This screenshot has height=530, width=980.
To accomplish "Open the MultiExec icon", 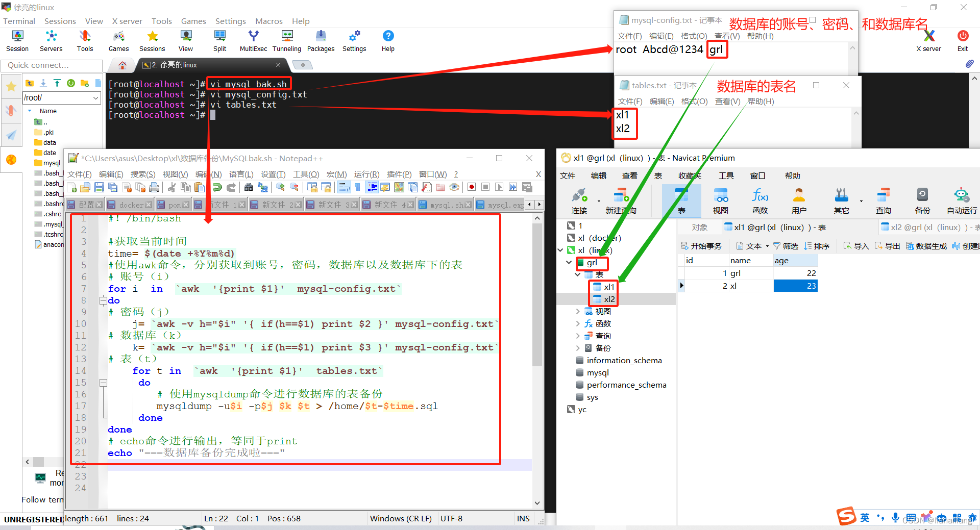I will [x=253, y=41].
